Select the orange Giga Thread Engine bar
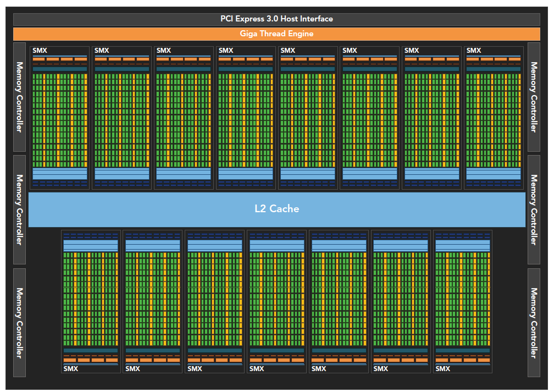 276,34
